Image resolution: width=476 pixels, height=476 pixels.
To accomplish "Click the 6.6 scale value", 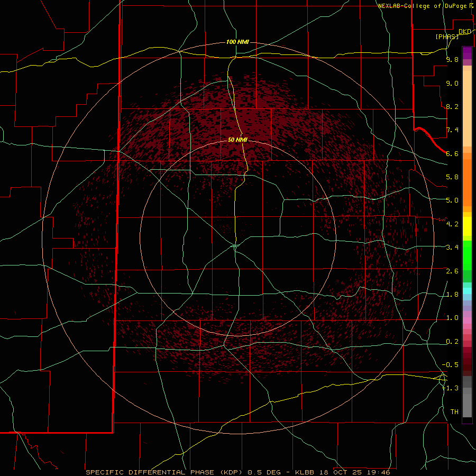I will [x=452, y=153].
